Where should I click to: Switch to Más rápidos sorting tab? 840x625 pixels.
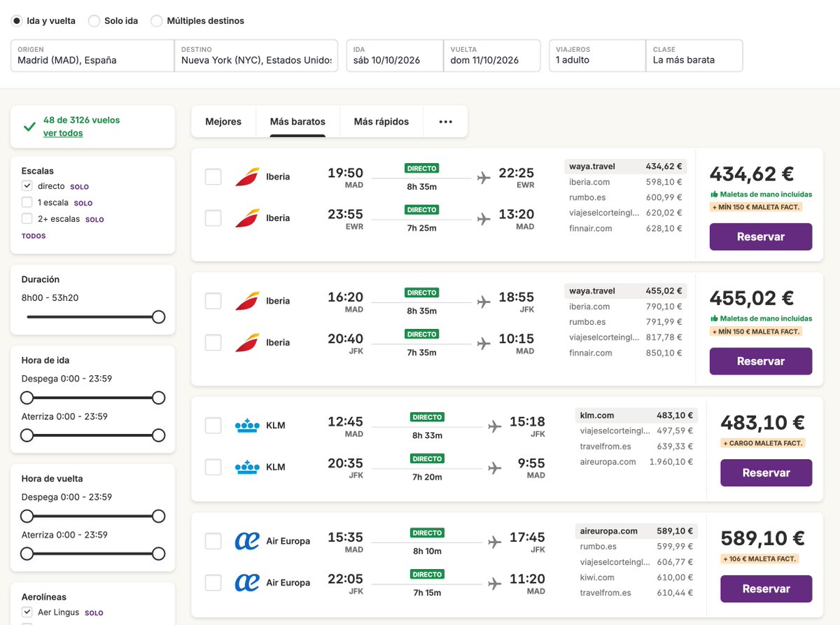click(381, 122)
